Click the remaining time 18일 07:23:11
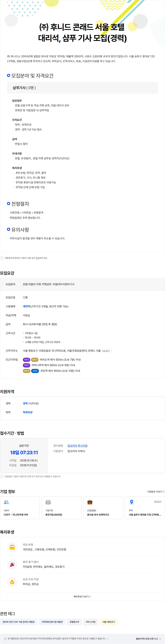This screenshot has width=165, height=644. coord(24,453)
